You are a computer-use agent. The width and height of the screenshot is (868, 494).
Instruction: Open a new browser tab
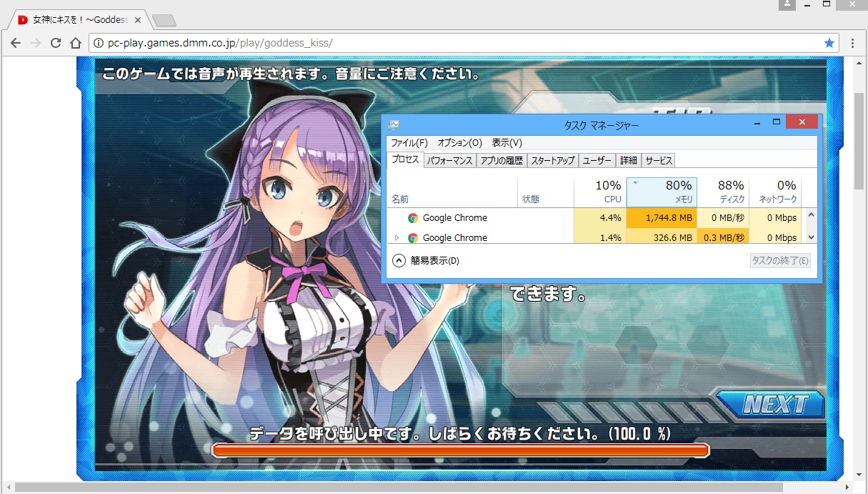[164, 20]
